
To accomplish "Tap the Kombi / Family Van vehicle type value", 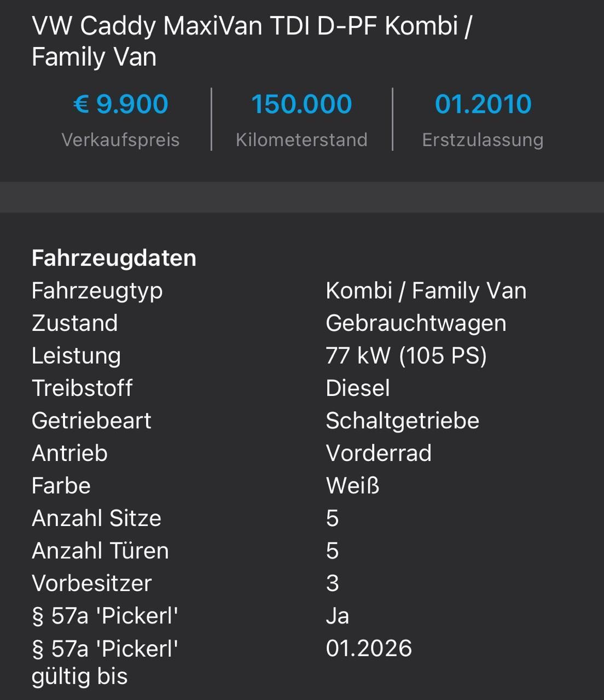I will (426, 290).
